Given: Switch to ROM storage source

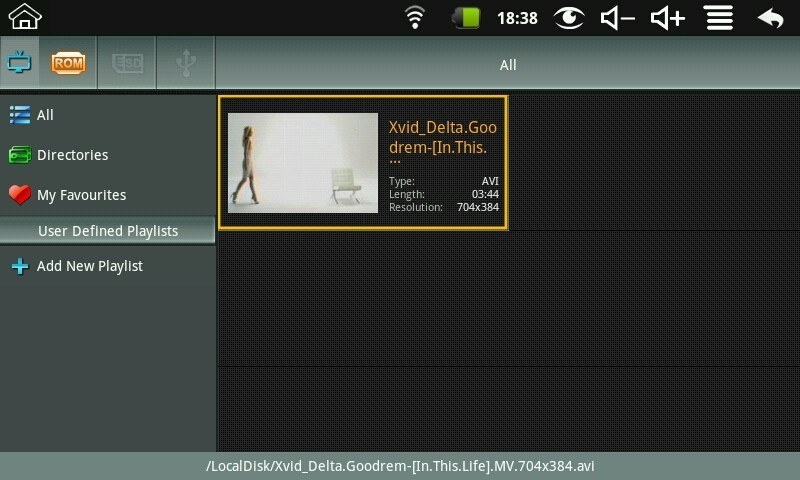Looking at the screenshot, I should click(x=68, y=63).
